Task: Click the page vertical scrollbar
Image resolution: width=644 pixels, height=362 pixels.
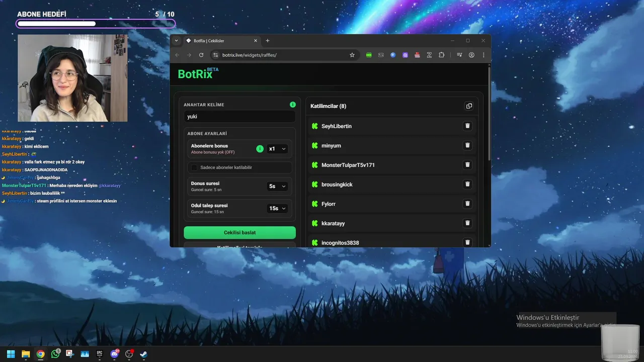Action: pos(489,113)
